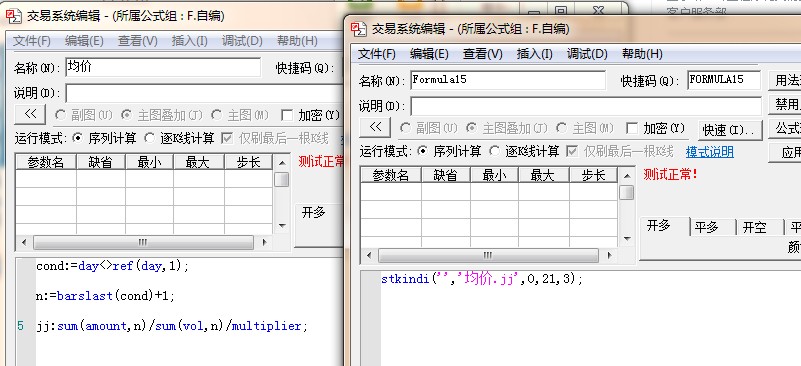The height and width of the screenshot is (366, 801).
Task: Open 文件(F) menu in 均价 window
Action: pos(32,41)
